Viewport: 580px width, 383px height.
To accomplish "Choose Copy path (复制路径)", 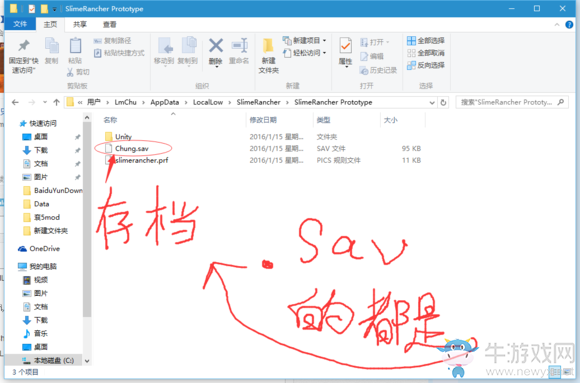I will click(x=112, y=41).
